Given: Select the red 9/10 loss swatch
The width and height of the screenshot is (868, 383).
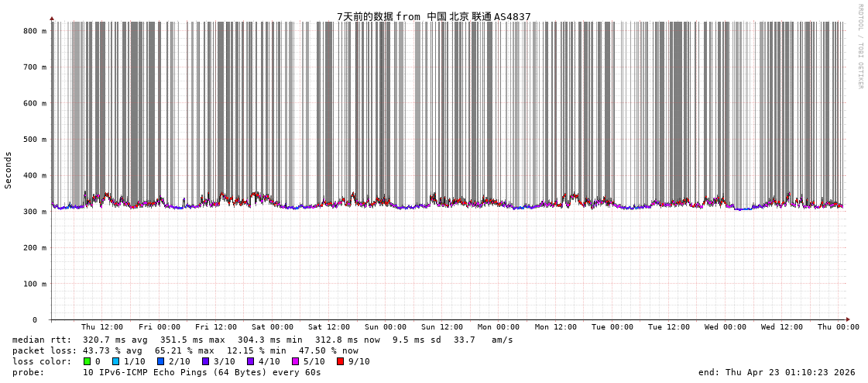Looking at the screenshot, I should (x=340, y=361).
